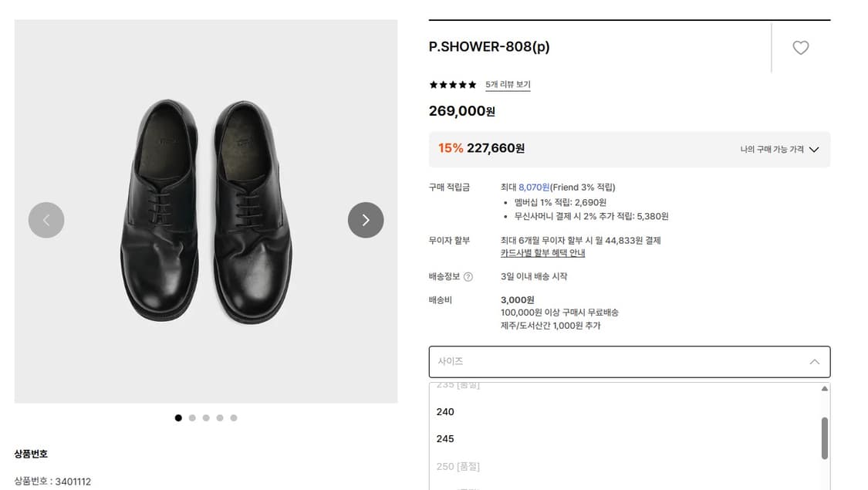Click the 8,070원 reward points link
Image resolution: width=868 pixels, height=490 pixels.
(x=534, y=188)
